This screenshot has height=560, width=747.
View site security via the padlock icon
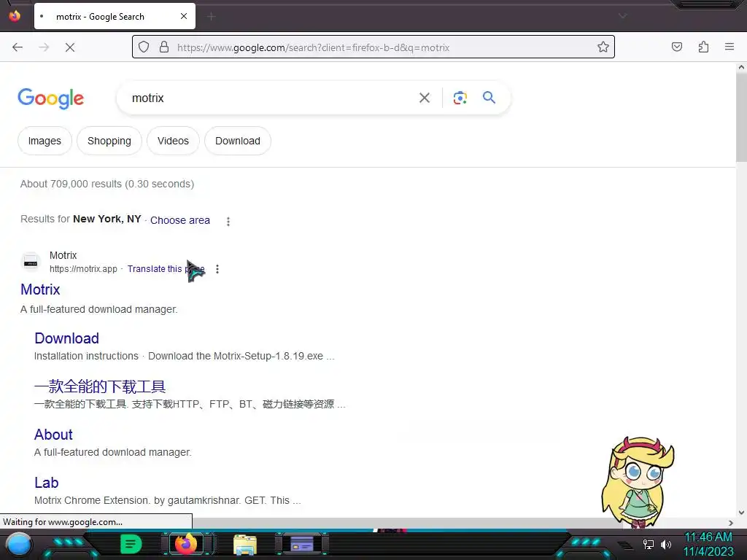click(x=164, y=47)
